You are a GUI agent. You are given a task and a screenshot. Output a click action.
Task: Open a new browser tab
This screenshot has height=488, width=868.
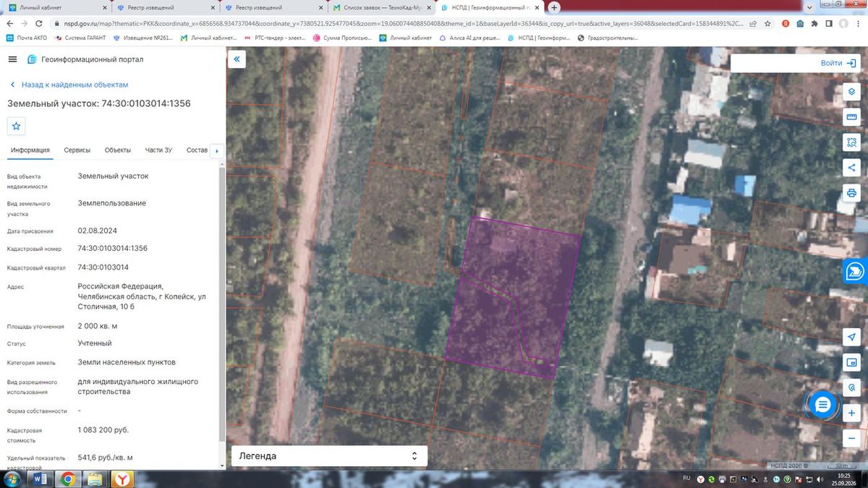(554, 7)
